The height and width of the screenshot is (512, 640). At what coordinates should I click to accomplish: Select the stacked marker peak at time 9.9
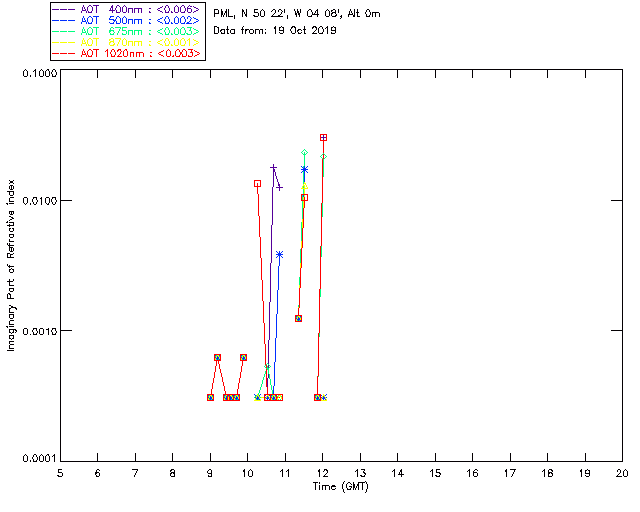tap(243, 357)
